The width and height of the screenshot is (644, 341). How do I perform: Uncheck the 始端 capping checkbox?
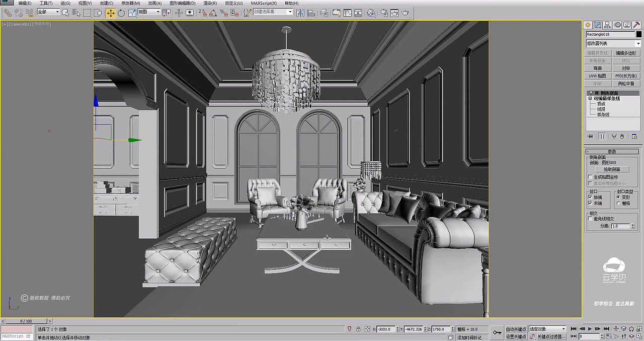pos(590,197)
